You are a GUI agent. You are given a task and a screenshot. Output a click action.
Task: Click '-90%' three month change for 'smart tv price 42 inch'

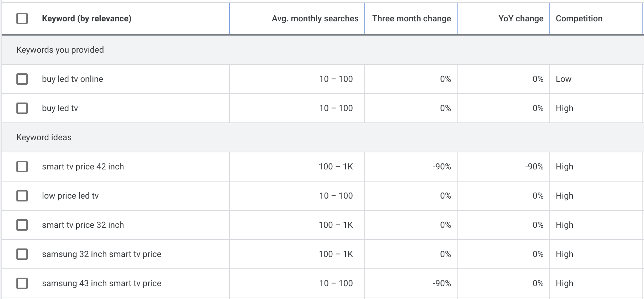(x=442, y=167)
